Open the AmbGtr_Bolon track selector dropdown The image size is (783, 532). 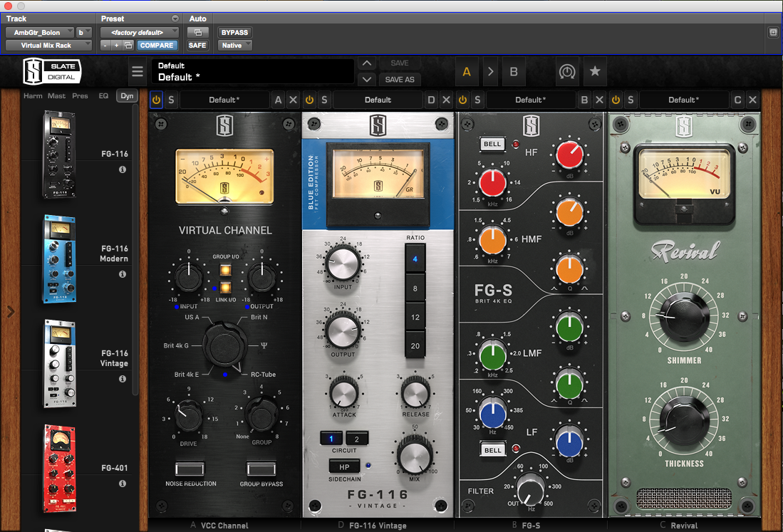pos(39,33)
